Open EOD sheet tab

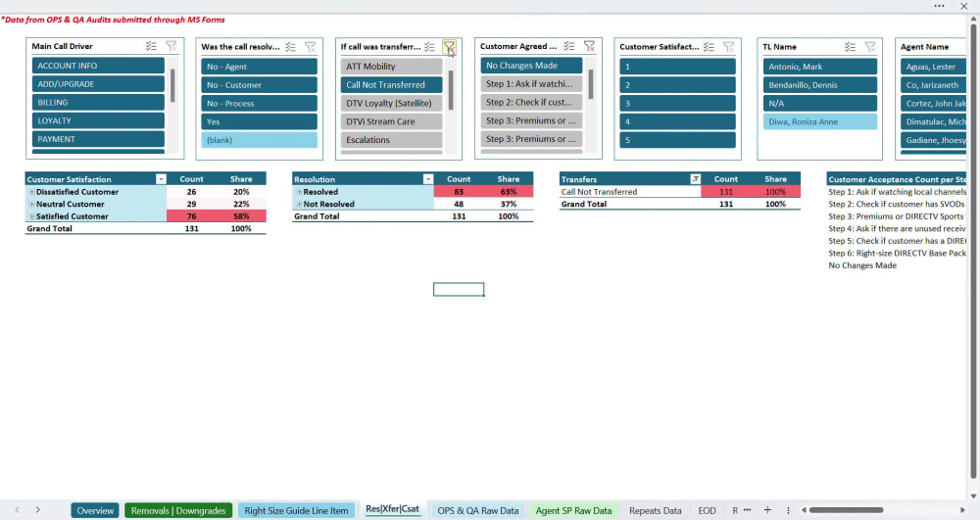tap(707, 510)
